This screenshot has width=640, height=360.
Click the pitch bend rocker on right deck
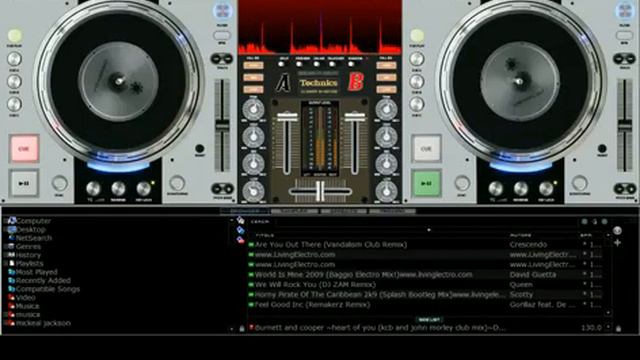tap(625, 189)
